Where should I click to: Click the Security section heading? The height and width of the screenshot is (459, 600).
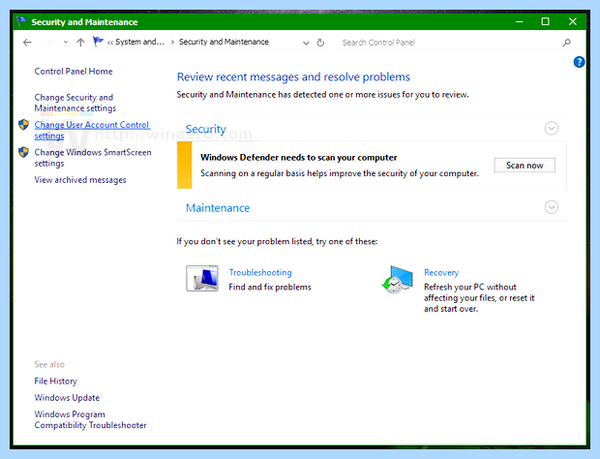point(206,129)
